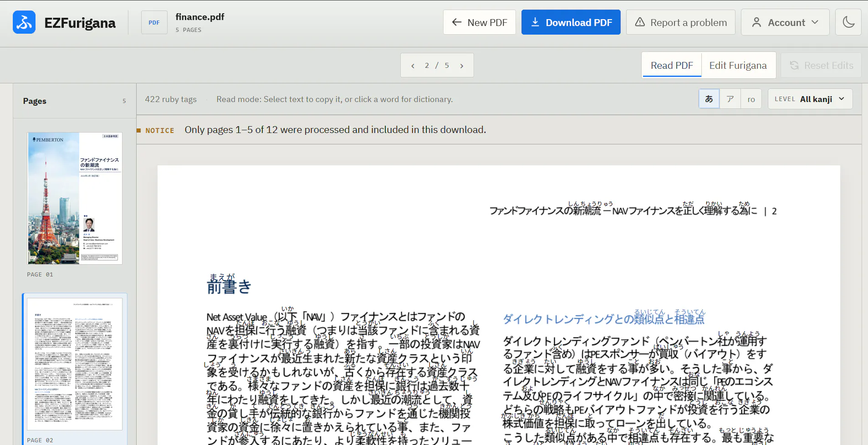The width and height of the screenshot is (868, 445).
Task: Select Page 01 thumbnail
Action: point(75,198)
